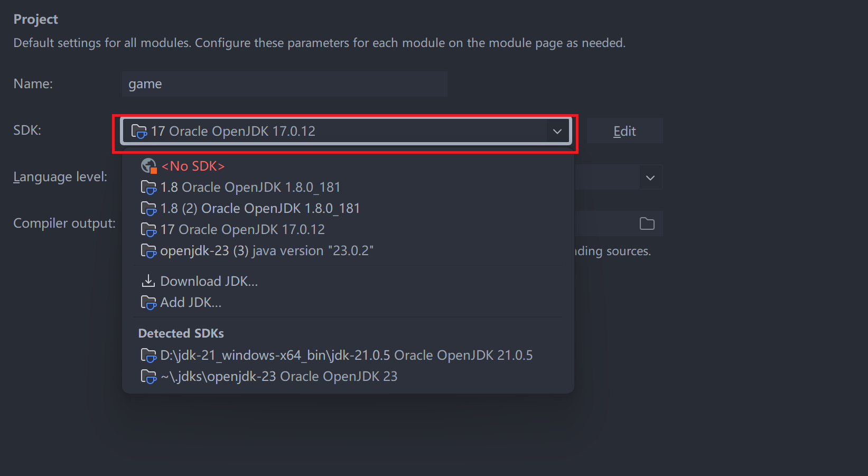Click the JDK icon beside 1.8 Oracle OpenJDK
The image size is (868, 476).
click(x=148, y=187)
